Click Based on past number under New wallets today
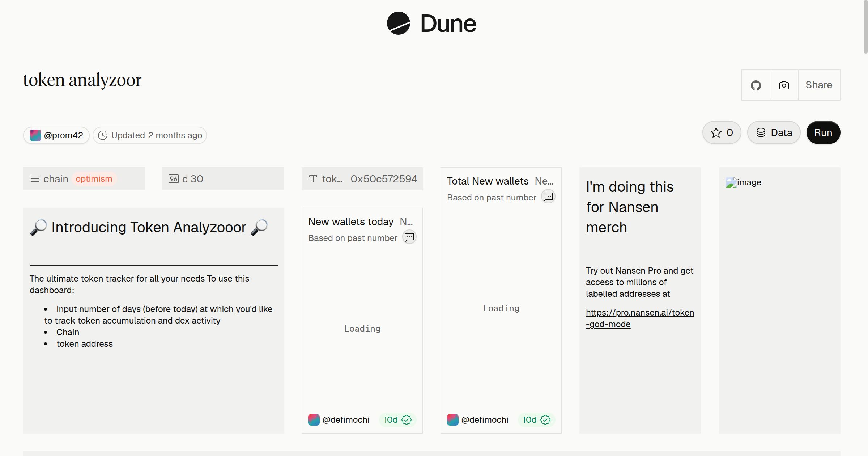Viewport: 868px width, 456px height. [353, 238]
